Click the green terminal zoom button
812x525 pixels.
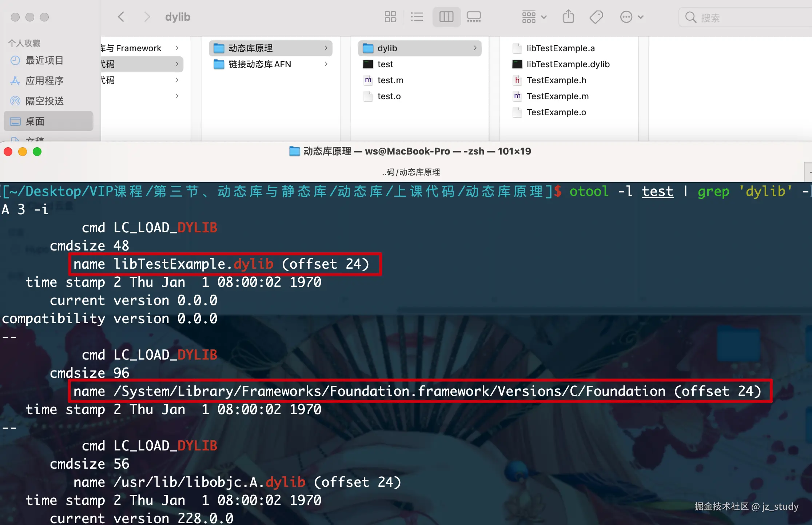pyautogui.click(x=37, y=152)
